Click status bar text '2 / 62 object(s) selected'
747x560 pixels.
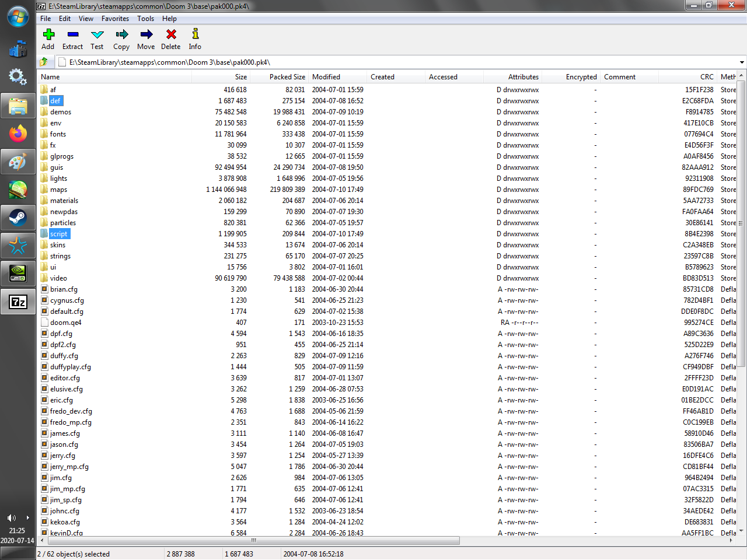click(x=74, y=554)
